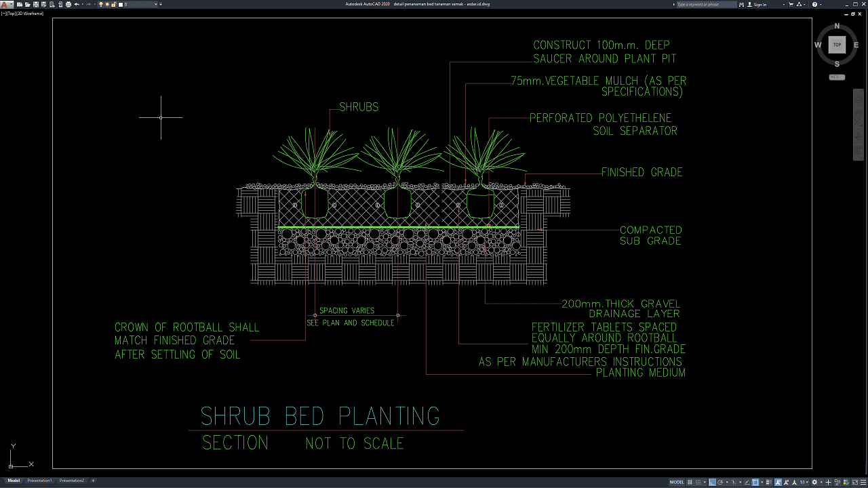Open the Workspace Switching gear icon

814,482
